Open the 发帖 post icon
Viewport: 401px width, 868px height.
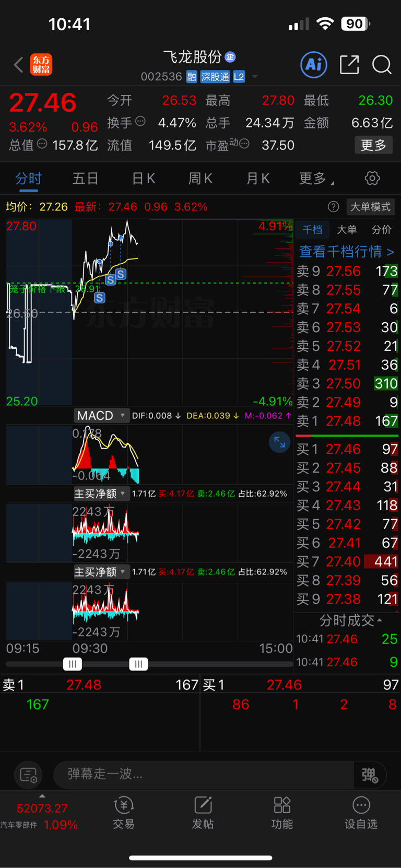(x=203, y=813)
